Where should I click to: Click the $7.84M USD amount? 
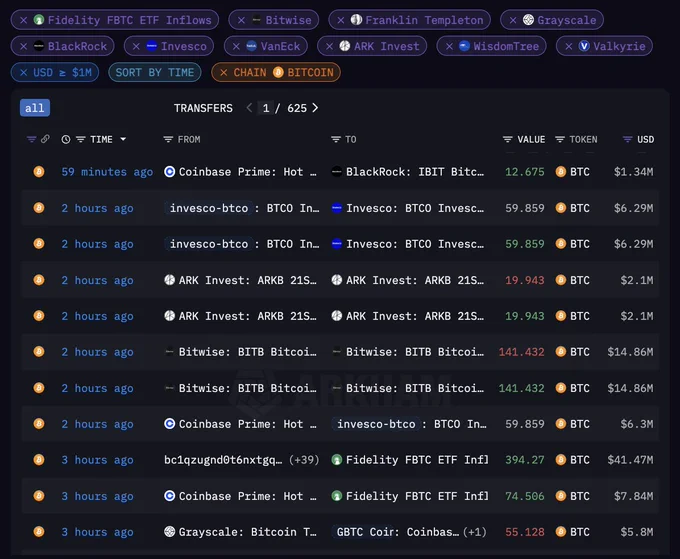633,496
